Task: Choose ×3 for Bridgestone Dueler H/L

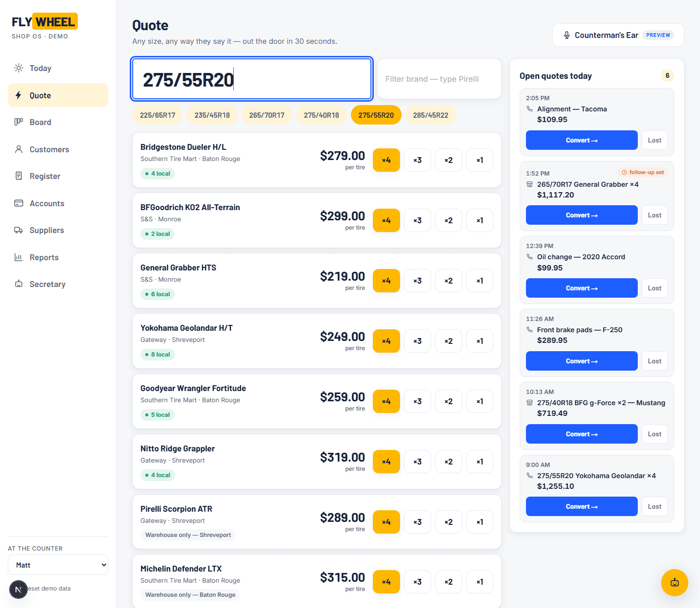Action: tap(418, 160)
